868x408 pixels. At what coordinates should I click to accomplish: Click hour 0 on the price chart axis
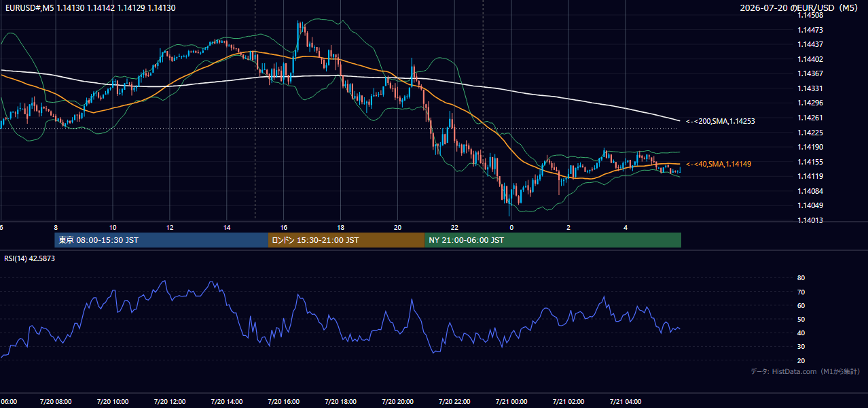click(511, 228)
